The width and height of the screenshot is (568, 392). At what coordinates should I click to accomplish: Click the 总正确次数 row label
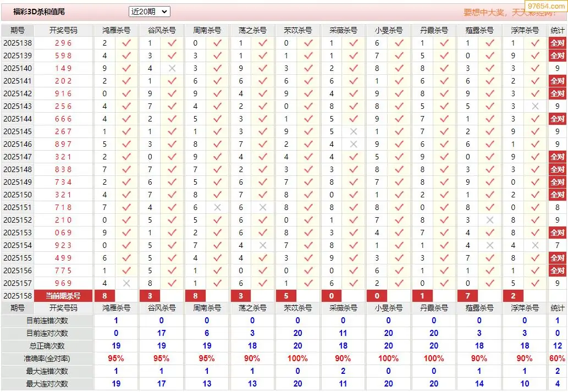point(47,346)
